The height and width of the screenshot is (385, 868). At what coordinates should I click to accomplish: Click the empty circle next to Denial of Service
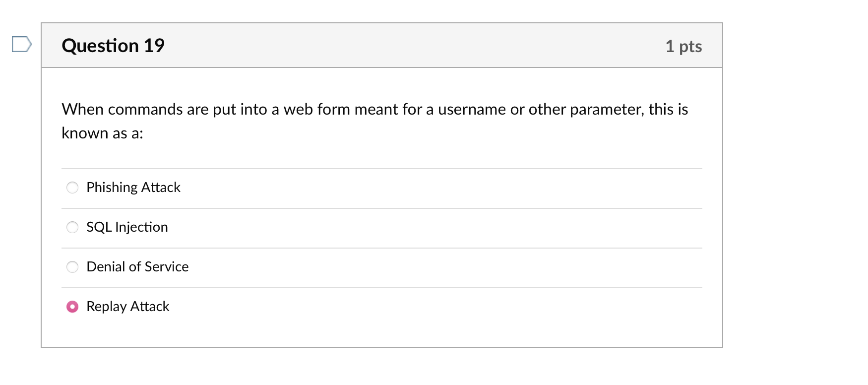72,267
